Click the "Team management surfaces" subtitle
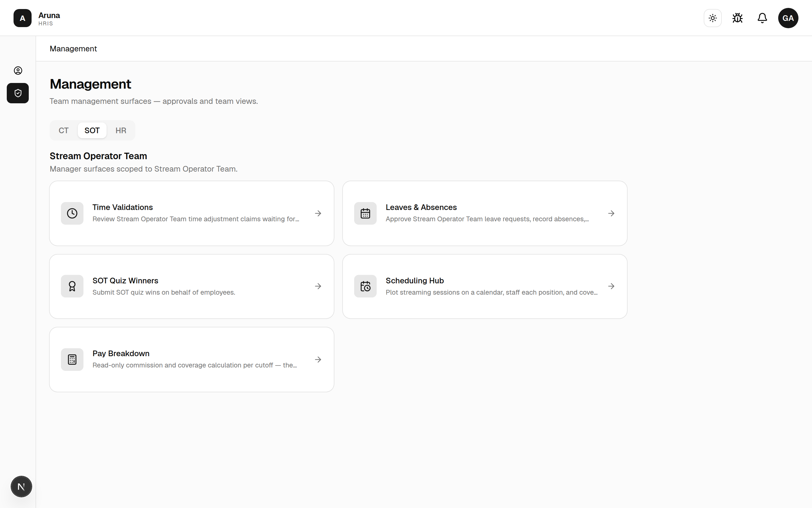The width and height of the screenshot is (812, 508). point(154,101)
